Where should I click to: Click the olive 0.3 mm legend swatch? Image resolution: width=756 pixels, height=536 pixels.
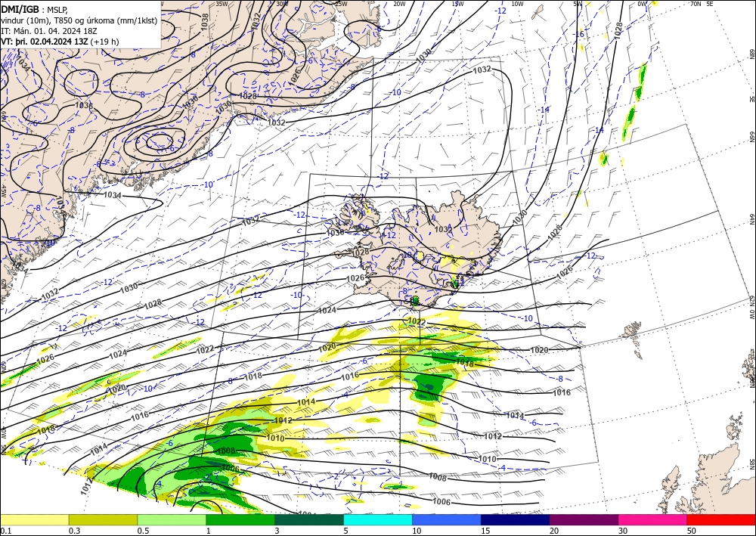click(x=103, y=519)
